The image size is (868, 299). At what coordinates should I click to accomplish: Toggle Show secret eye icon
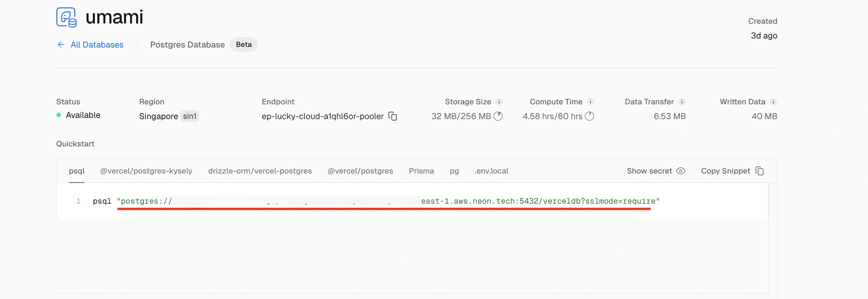click(681, 171)
